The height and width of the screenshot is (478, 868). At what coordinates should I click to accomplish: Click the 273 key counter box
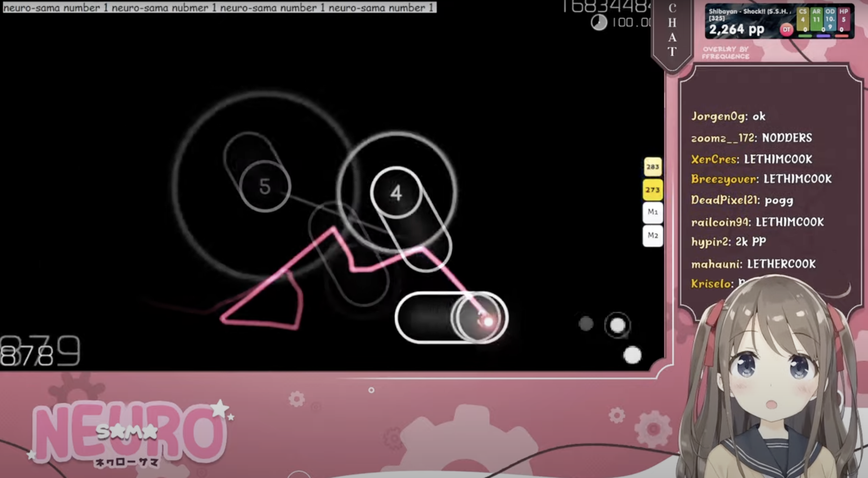(653, 190)
